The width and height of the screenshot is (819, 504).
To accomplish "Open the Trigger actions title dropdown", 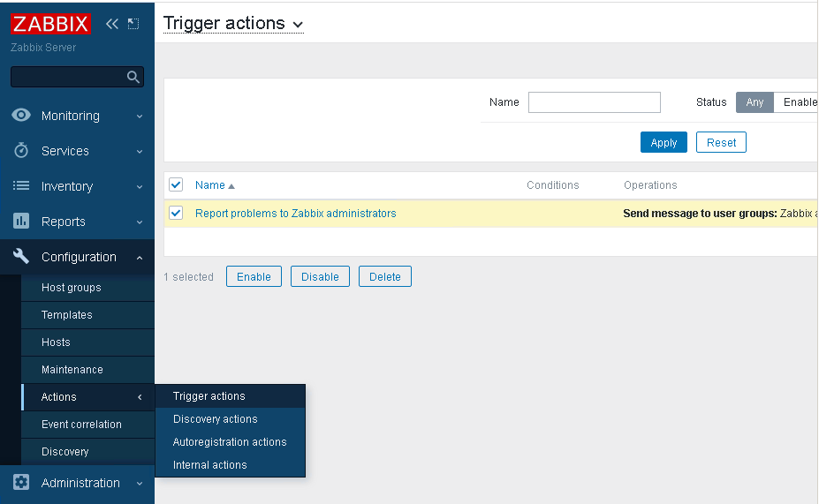I will (233, 24).
